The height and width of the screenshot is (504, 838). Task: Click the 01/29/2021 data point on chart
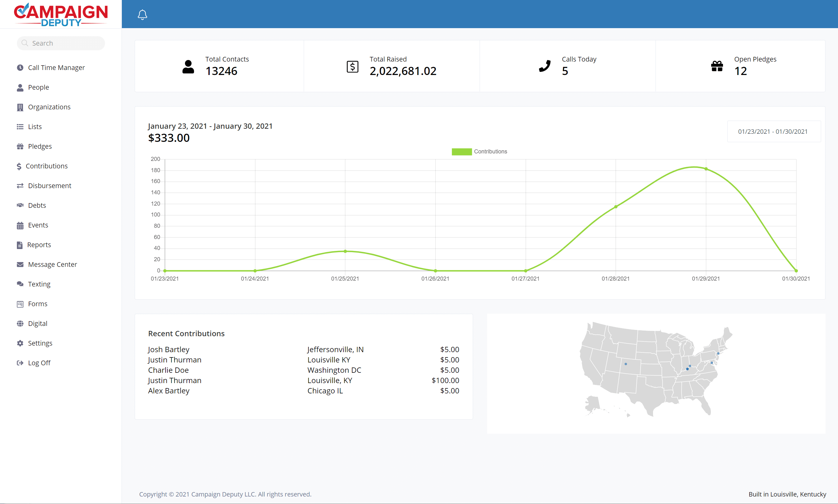tap(706, 169)
